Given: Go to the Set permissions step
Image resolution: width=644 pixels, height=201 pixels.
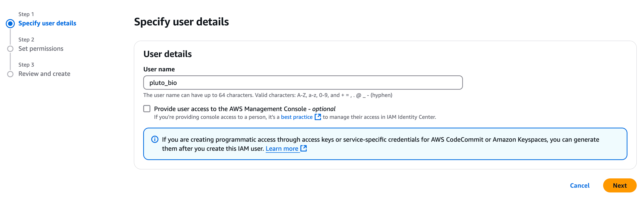Looking at the screenshot, I should (x=41, y=49).
